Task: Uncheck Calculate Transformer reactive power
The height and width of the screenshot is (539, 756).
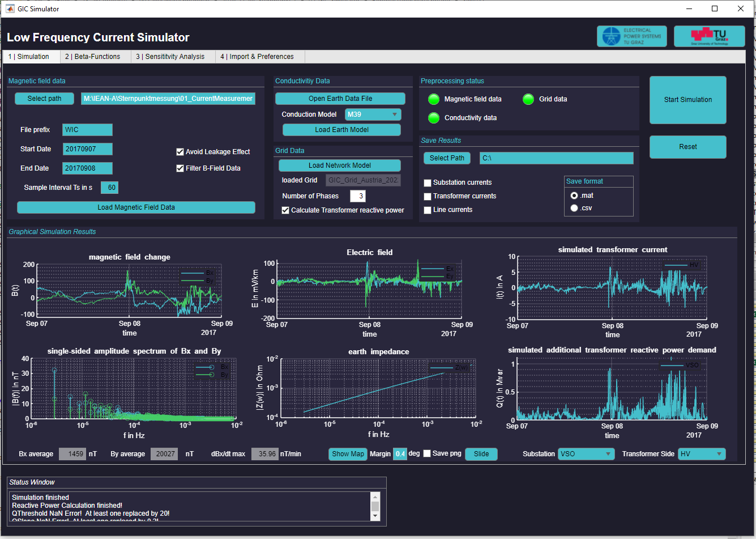Action: click(x=285, y=210)
